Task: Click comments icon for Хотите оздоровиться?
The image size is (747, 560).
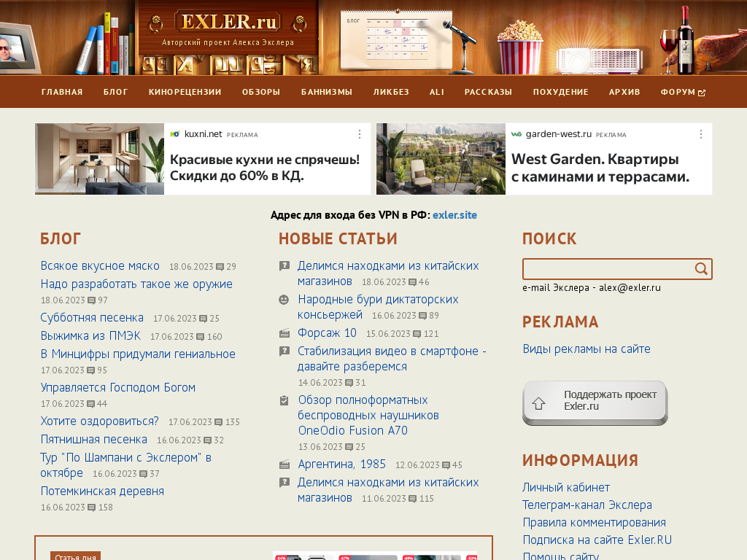Action: click(x=219, y=422)
